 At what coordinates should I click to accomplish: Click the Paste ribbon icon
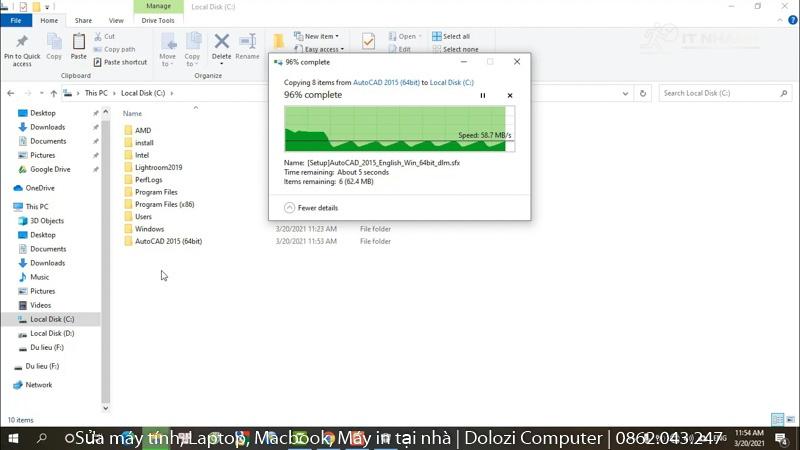tap(79, 46)
